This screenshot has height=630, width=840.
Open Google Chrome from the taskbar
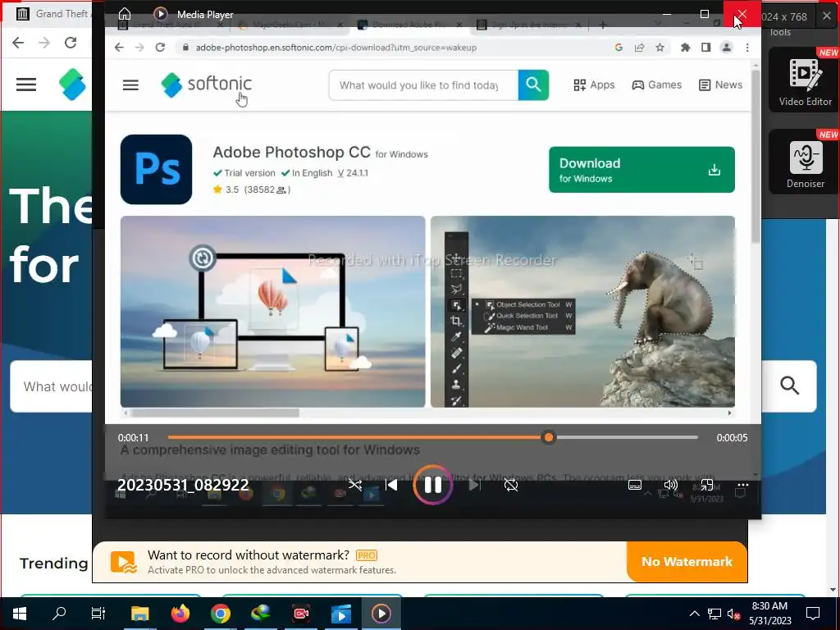(220, 614)
